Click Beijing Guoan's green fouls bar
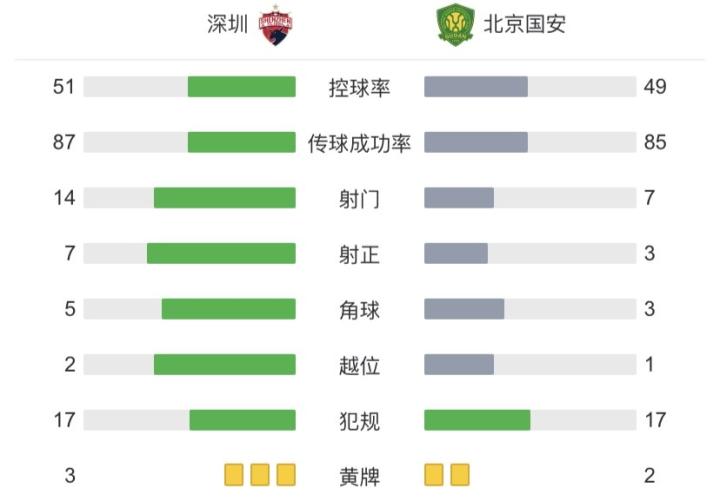Screen dimensions: 720x501 pos(477,420)
